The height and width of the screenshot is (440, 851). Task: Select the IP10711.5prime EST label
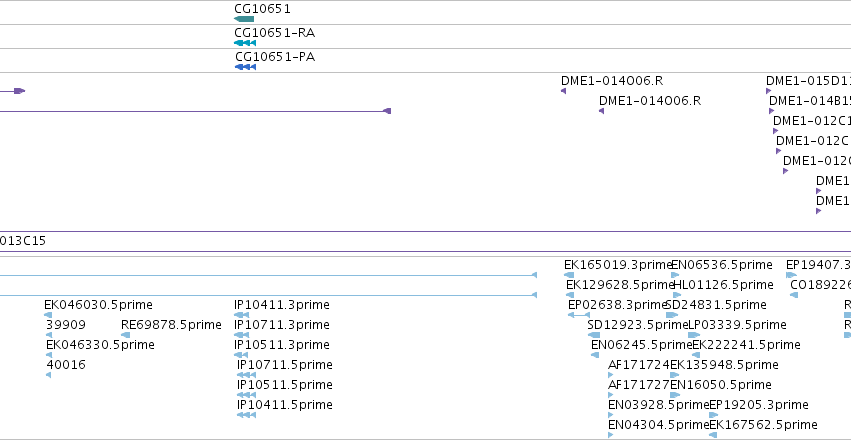click(284, 365)
